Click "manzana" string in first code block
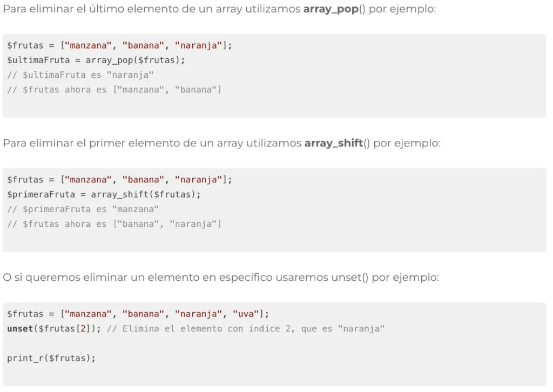The image size is (553, 392). click(x=88, y=45)
